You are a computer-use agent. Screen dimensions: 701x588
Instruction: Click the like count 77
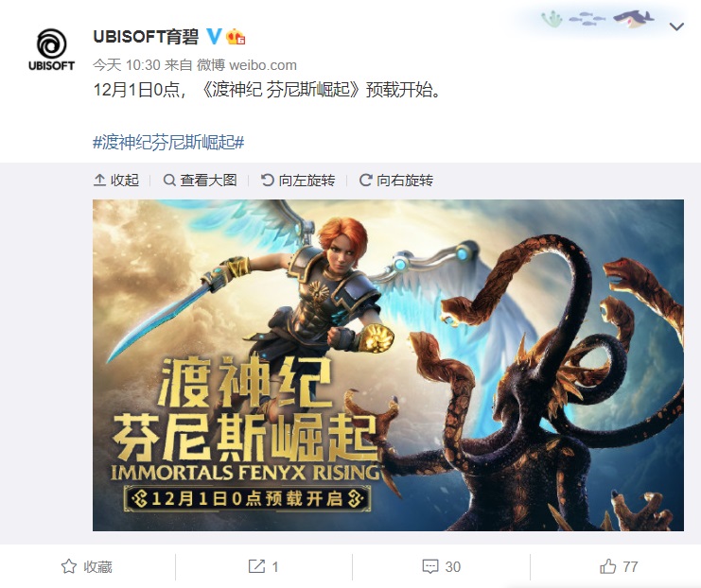pos(630,566)
